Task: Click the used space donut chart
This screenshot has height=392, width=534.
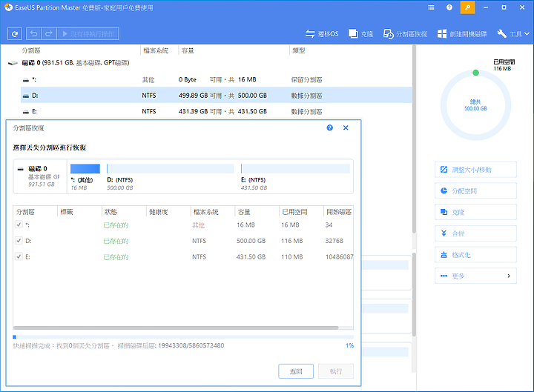Action: pyautogui.click(x=475, y=105)
